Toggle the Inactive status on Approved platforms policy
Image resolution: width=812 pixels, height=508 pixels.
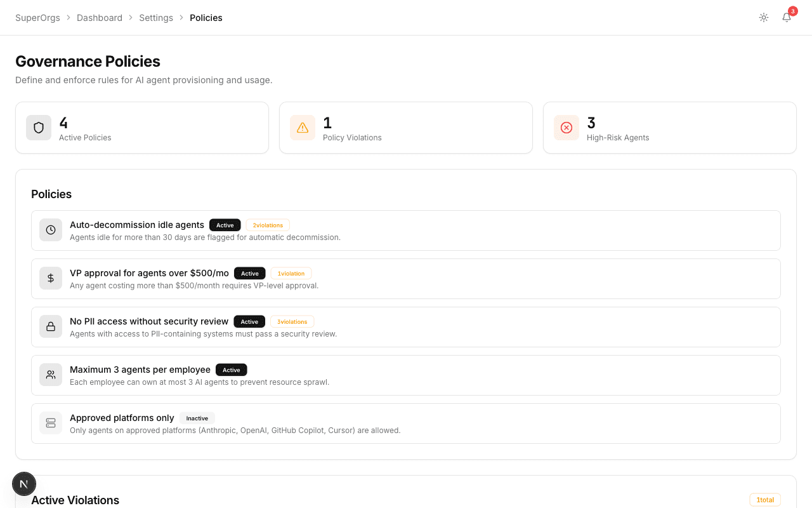(197, 418)
